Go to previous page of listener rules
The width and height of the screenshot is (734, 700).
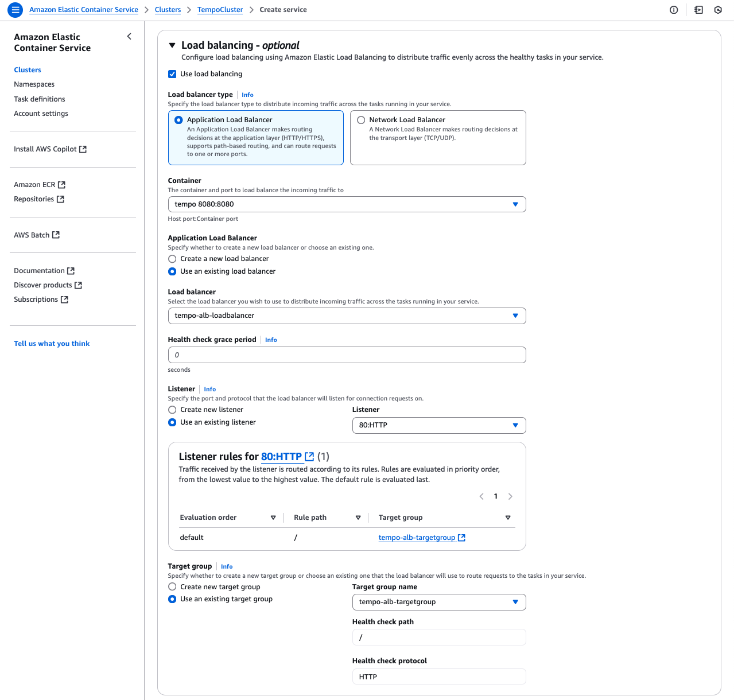pos(481,496)
